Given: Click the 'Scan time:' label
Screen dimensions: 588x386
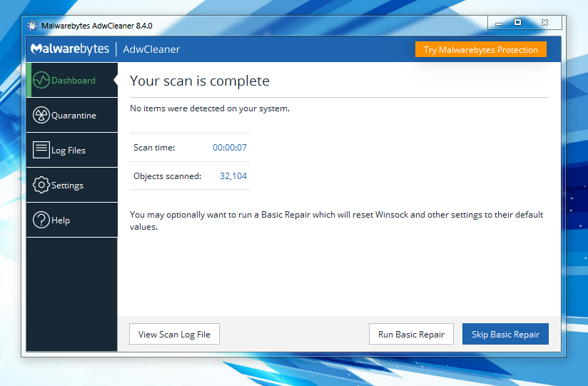Looking at the screenshot, I should [x=154, y=148].
